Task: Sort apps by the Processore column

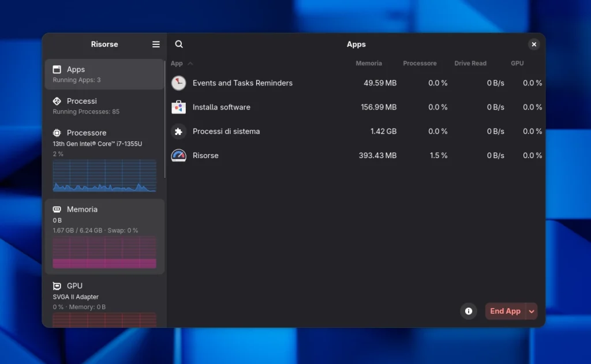Action: tap(420, 63)
